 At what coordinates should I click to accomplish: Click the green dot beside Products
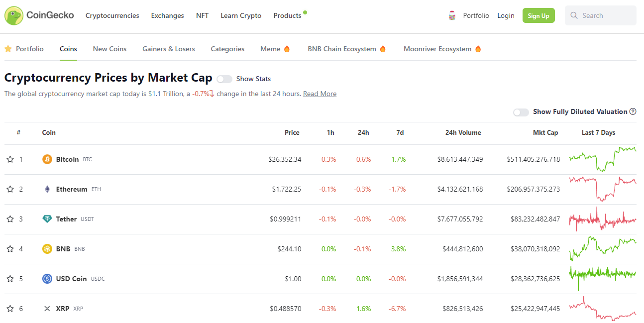(305, 12)
